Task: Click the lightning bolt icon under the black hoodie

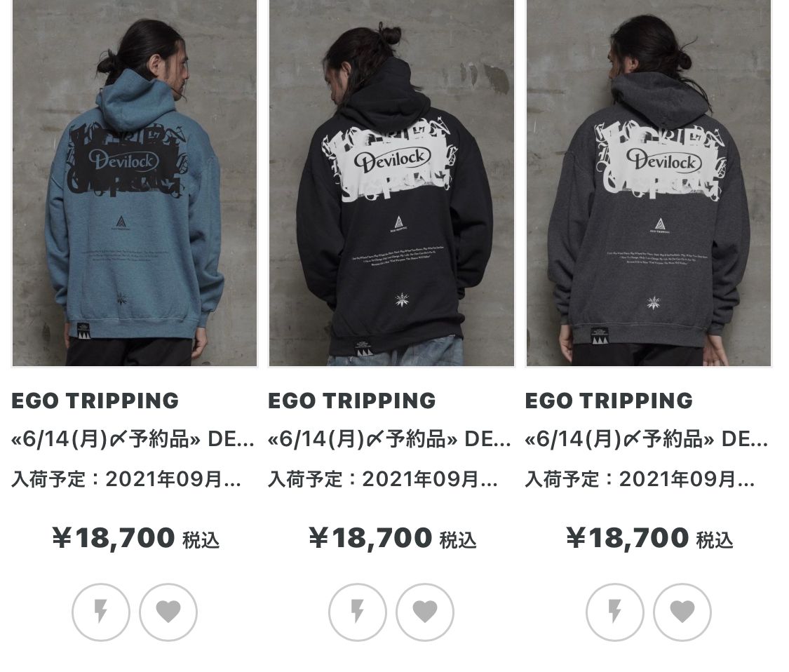Action: click(357, 612)
